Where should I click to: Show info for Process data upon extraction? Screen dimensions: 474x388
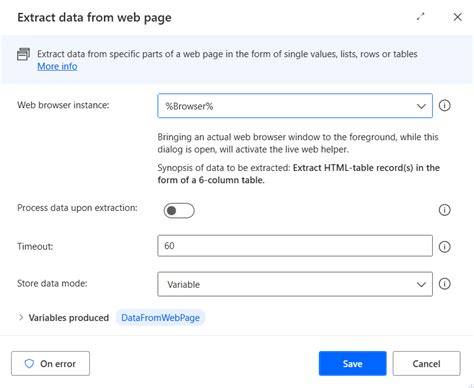(x=444, y=210)
